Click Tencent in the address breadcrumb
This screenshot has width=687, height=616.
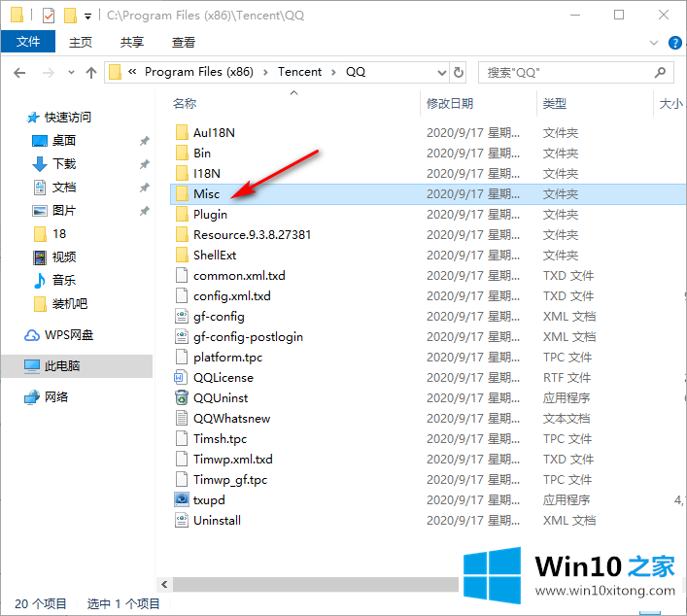[299, 72]
